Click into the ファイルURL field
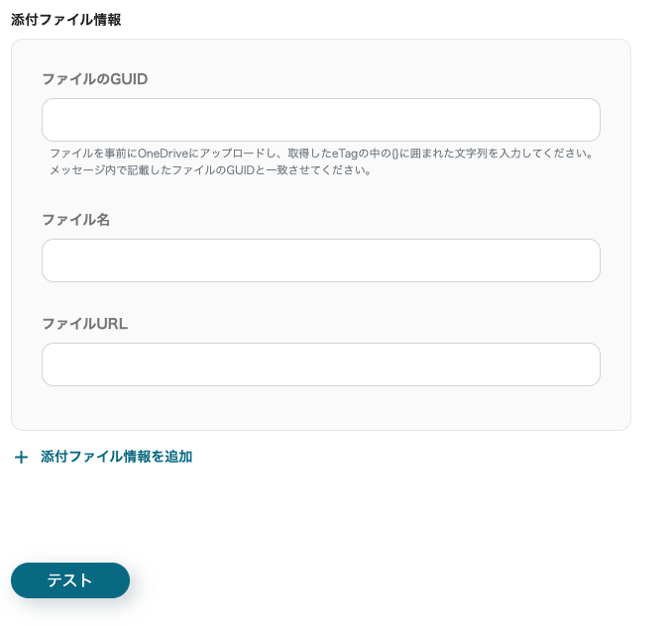672x626 pixels. click(320, 365)
